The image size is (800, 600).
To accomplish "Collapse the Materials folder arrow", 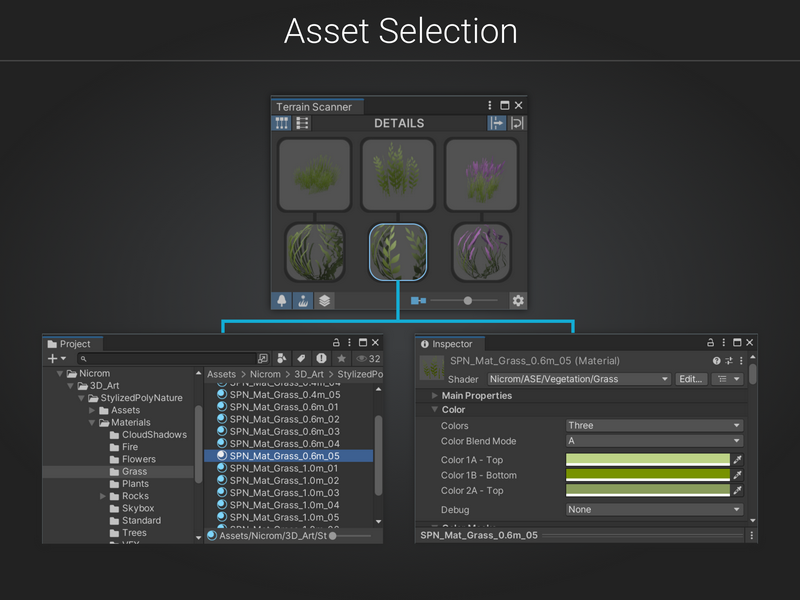I will (x=92, y=422).
